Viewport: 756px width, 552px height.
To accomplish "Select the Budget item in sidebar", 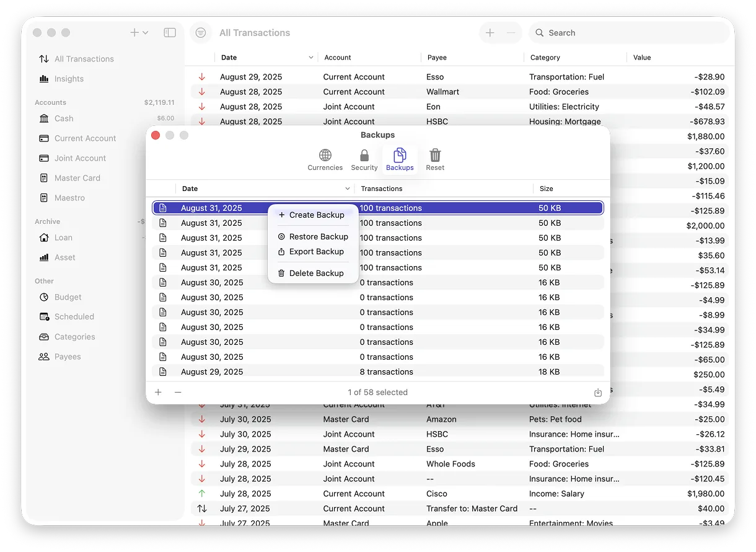I will (67, 297).
